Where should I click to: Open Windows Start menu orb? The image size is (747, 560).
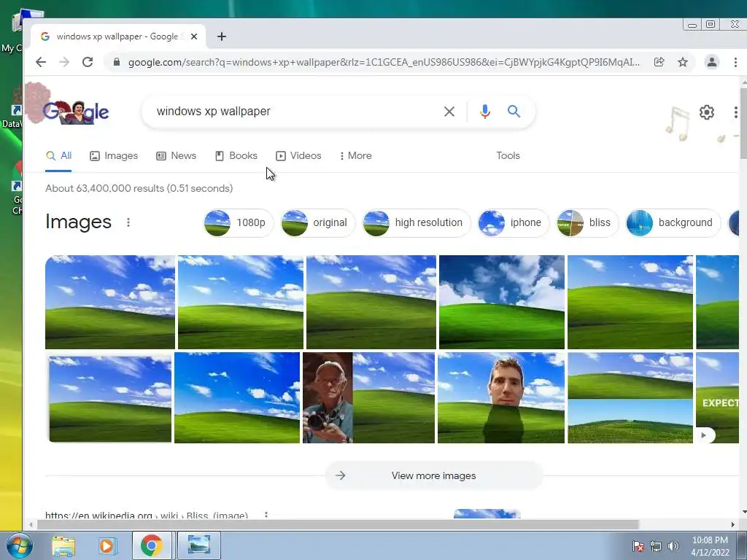[19, 545]
